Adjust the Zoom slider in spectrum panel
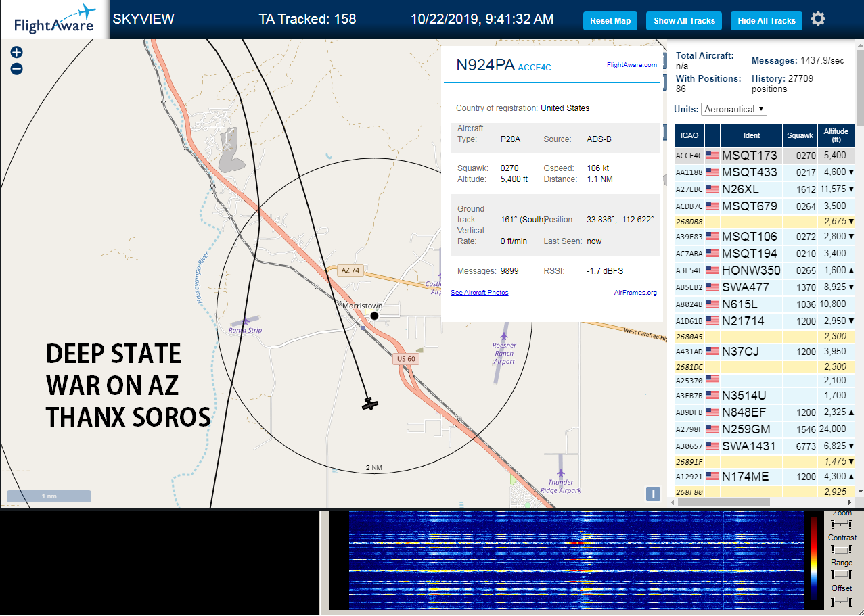864x616 pixels. (x=841, y=524)
